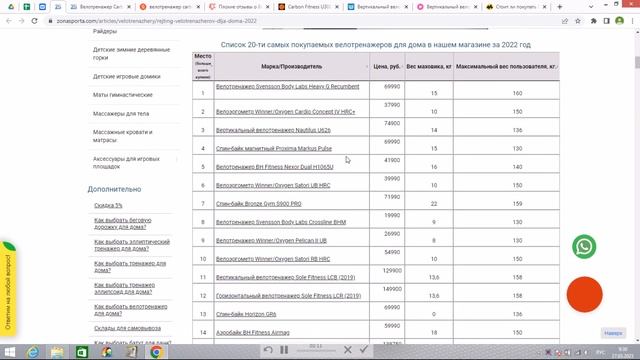
Task: Expand Аксессуары для игровых площадок submenu
Action: (177, 159)
